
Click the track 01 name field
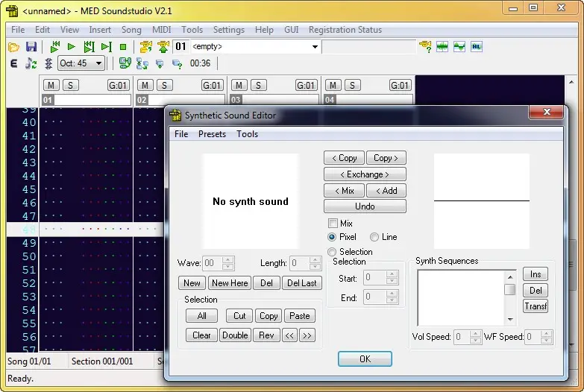92,100
